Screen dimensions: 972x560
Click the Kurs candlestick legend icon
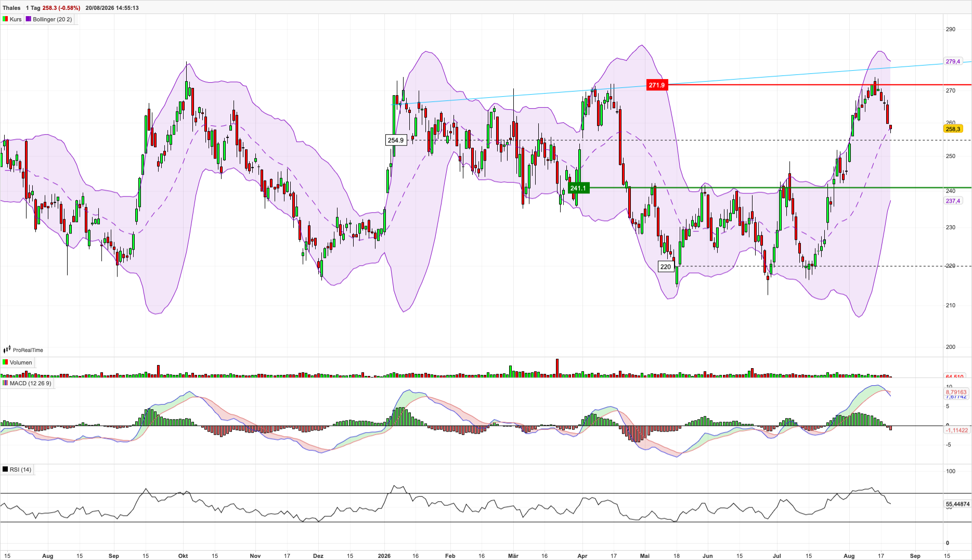click(x=5, y=19)
